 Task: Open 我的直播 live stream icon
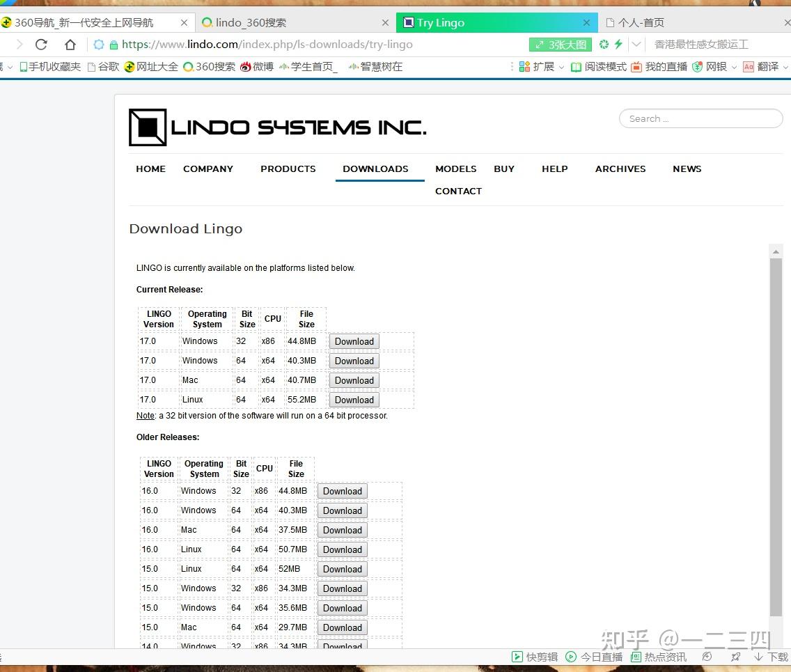pos(636,67)
